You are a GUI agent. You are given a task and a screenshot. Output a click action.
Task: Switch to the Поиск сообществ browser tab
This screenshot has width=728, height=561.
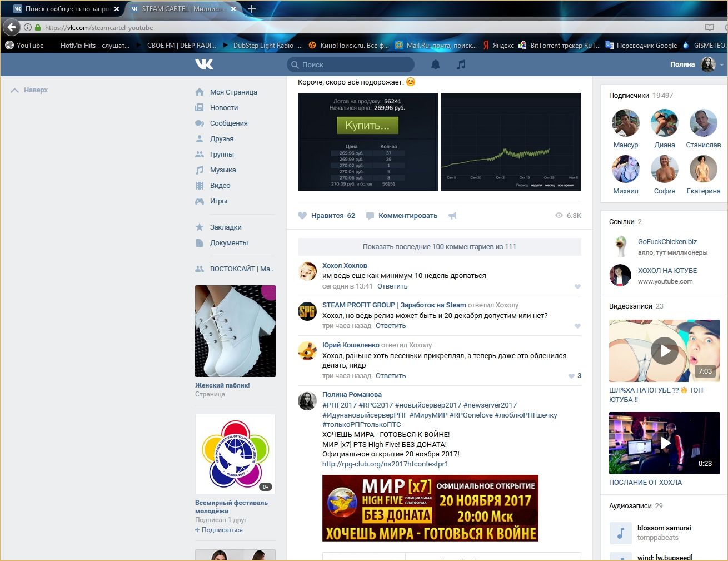click(67, 9)
